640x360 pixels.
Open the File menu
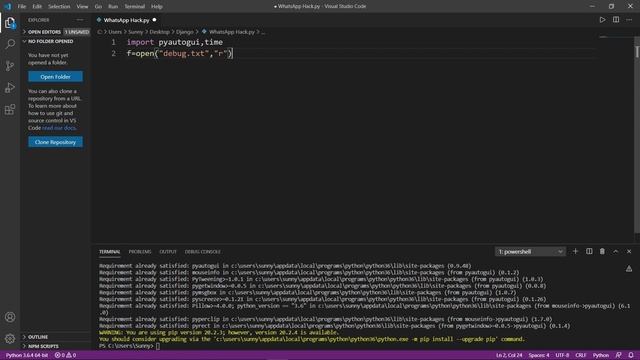pos(22,6)
